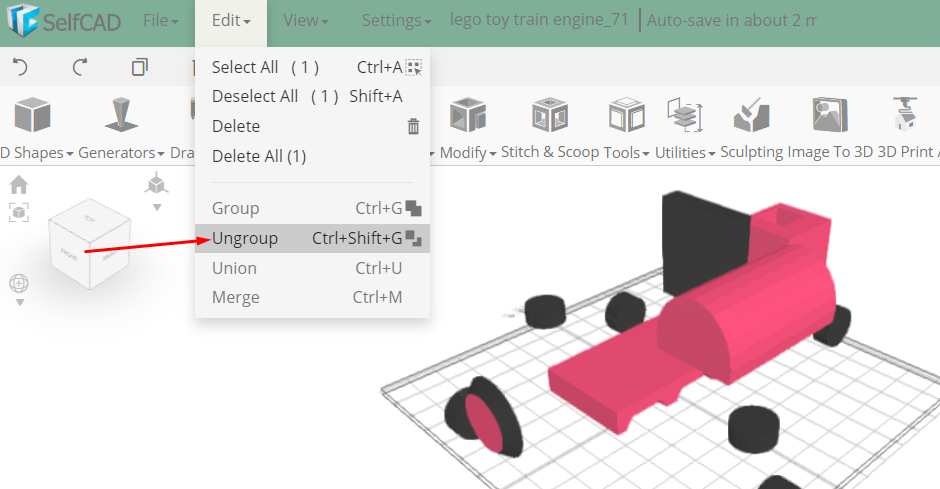Expand the Settings menu dropdown
Image resolution: width=940 pixels, height=489 pixels.
coord(396,20)
